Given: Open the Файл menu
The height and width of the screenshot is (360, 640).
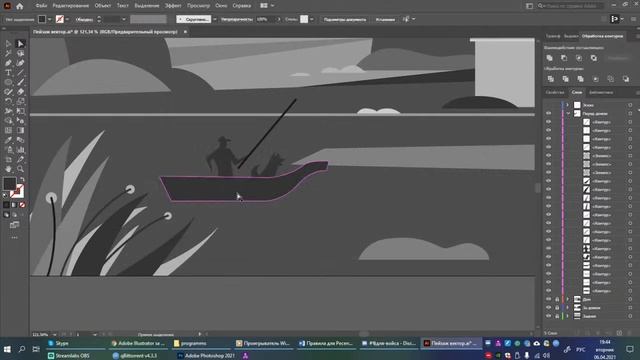Looking at the screenshot, I should tap(41, 6).
